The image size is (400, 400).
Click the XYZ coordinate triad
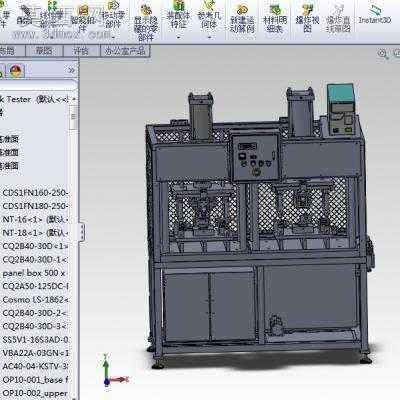tap(113, 370)
